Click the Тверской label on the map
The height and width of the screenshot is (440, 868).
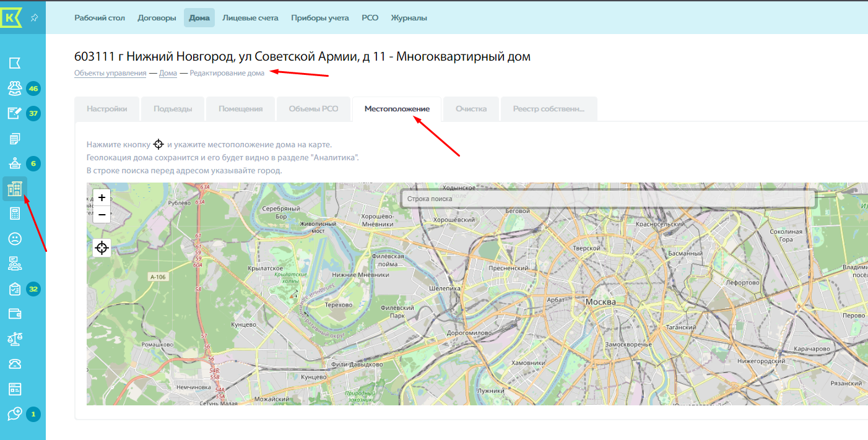point(586,248)
